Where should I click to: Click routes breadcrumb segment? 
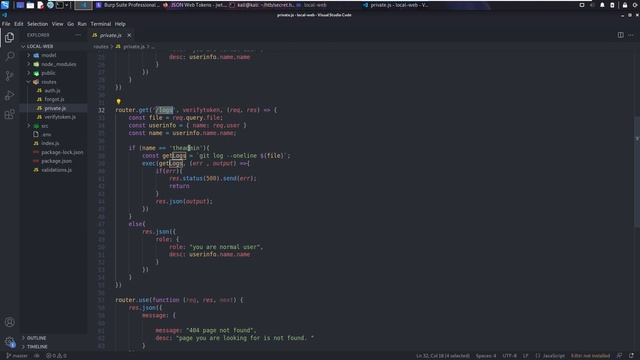(x=101, y=47)
